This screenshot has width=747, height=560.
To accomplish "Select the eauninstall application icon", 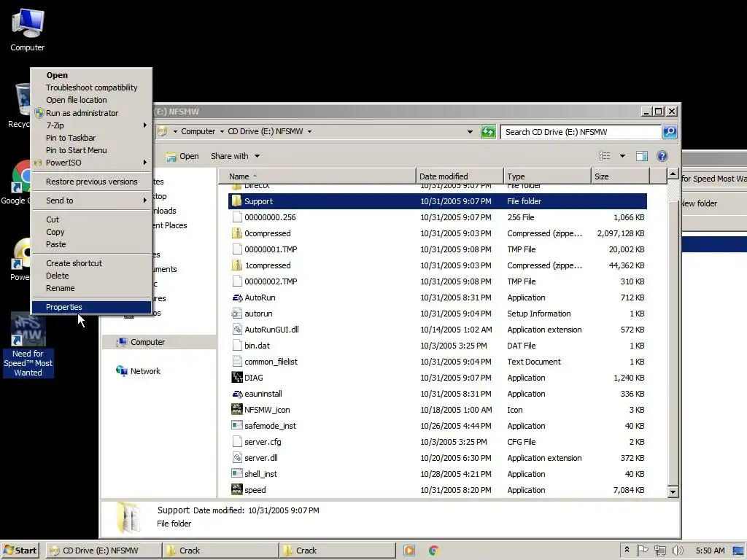I will [x=237, y=394].
